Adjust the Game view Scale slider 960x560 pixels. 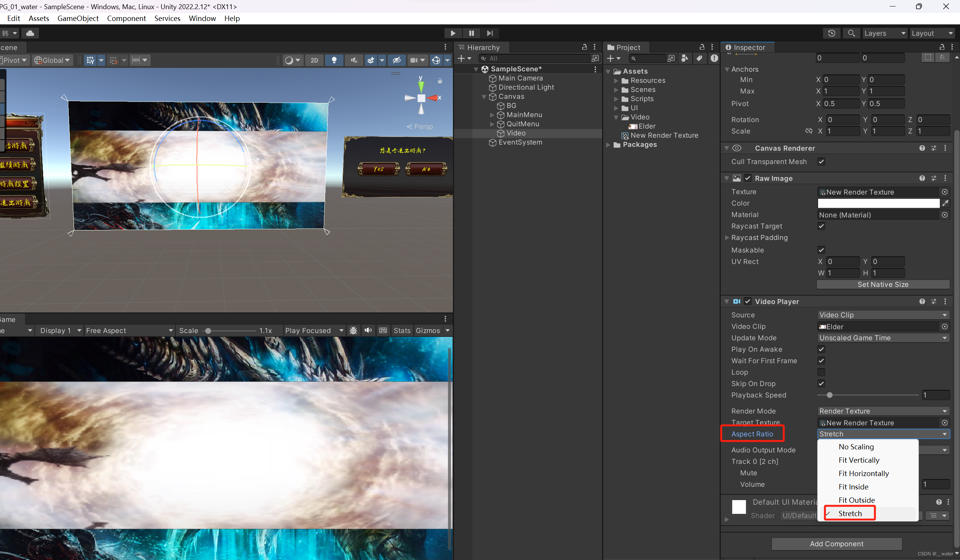208,331
